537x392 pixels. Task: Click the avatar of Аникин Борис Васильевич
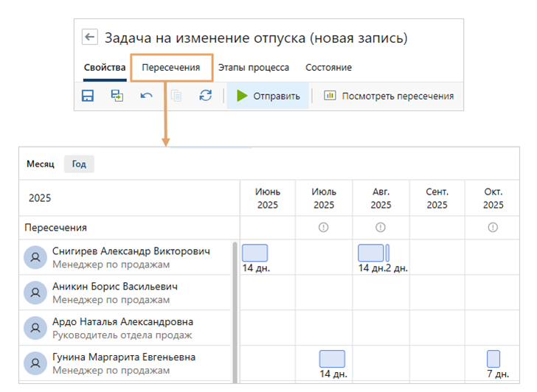pyautogui.click(x=35, y=293)
